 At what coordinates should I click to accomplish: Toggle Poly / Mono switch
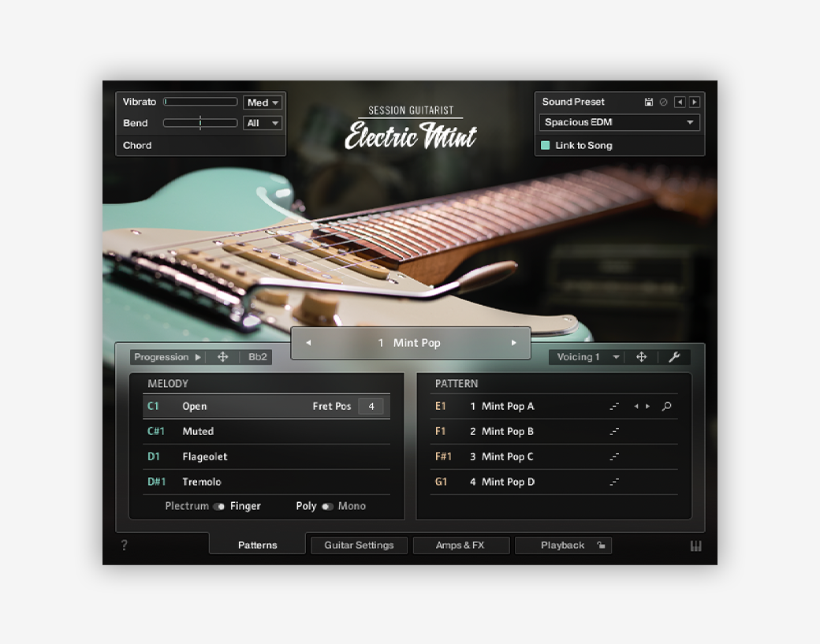(327, 507)
